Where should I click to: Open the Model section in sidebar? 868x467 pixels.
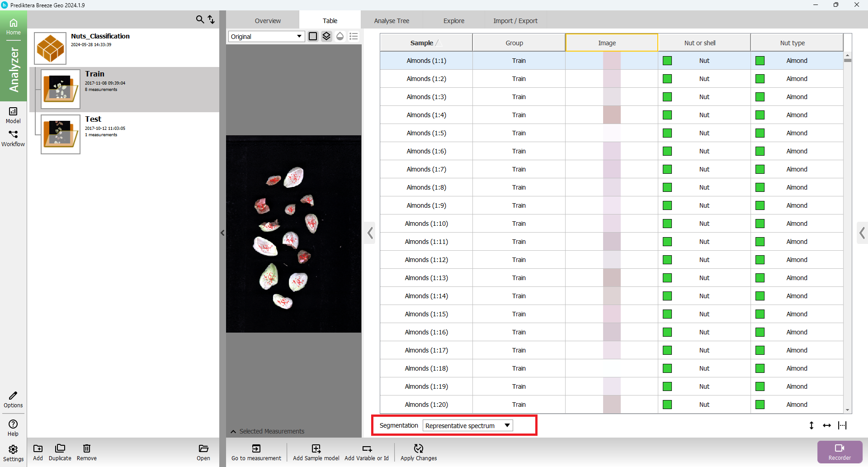tap(13, 115)
